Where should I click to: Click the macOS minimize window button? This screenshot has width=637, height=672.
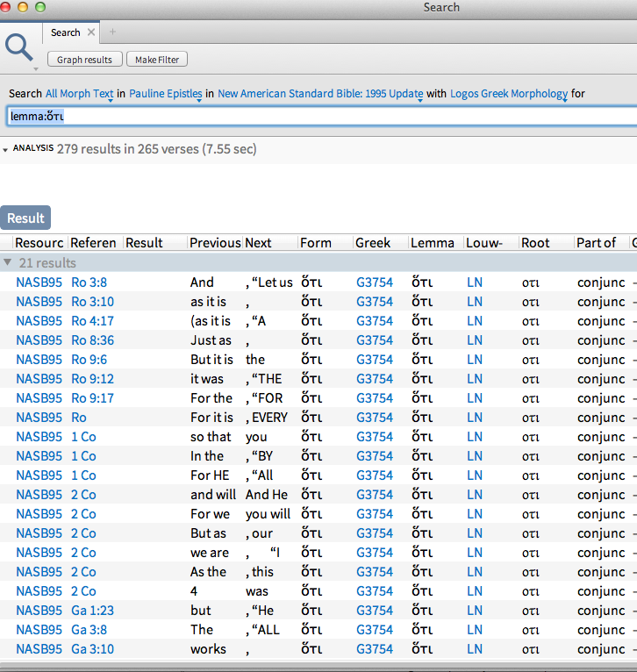[23, 7]
